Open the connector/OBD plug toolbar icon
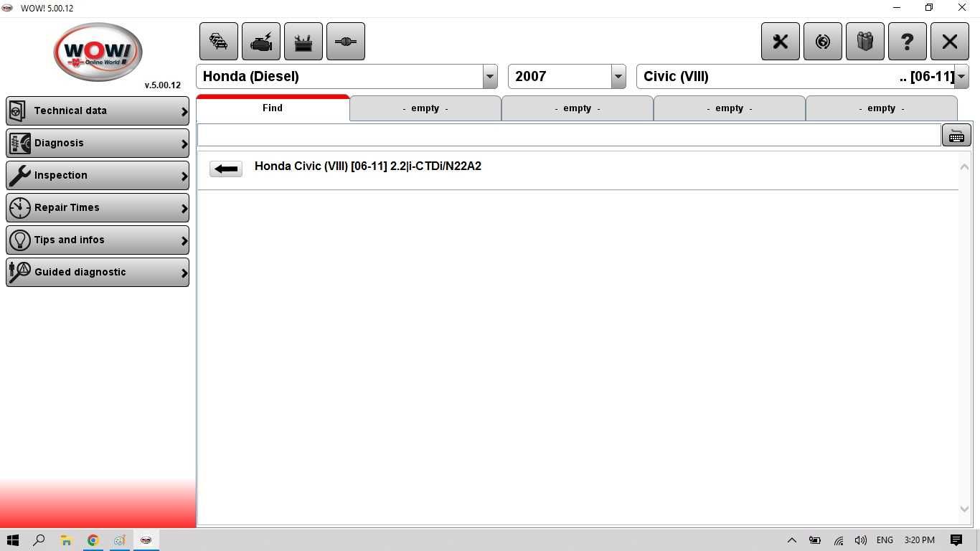Screen dimensions: 980x551 point(346,42)
